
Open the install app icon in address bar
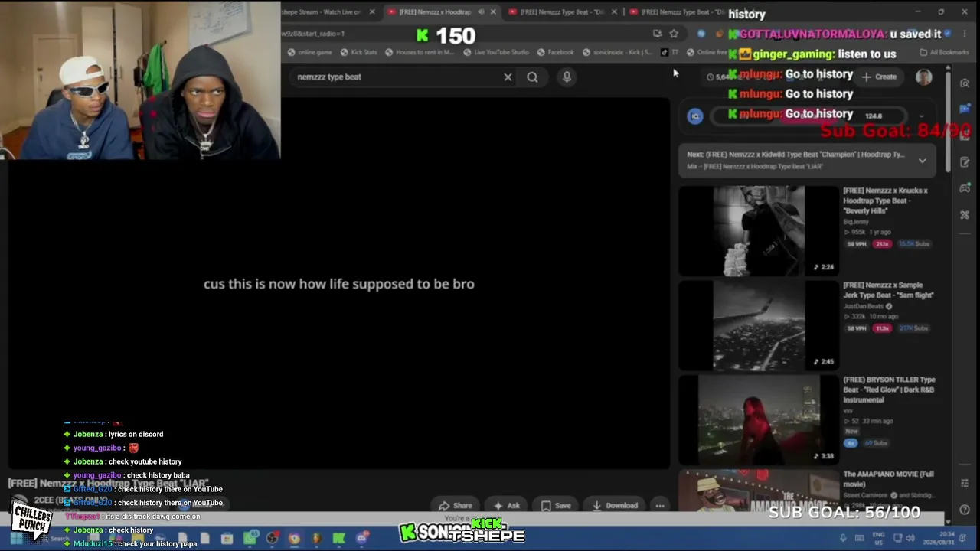(657, 34)
